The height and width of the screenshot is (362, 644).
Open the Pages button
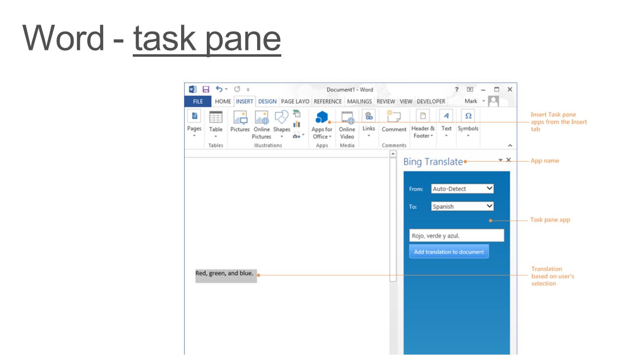[194, 124]
